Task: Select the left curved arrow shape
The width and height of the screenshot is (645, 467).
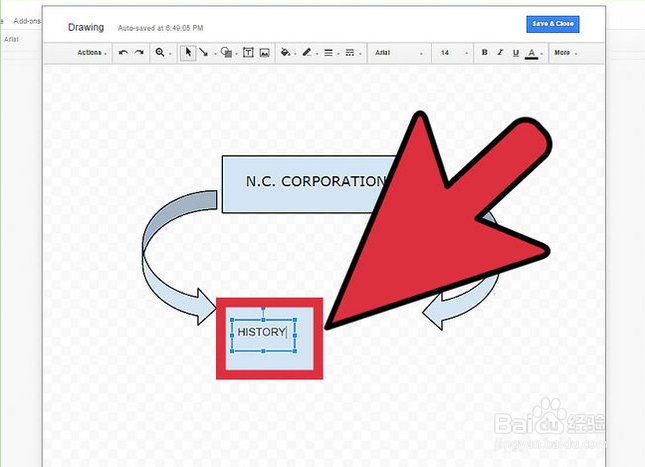Action: (177, 257)
